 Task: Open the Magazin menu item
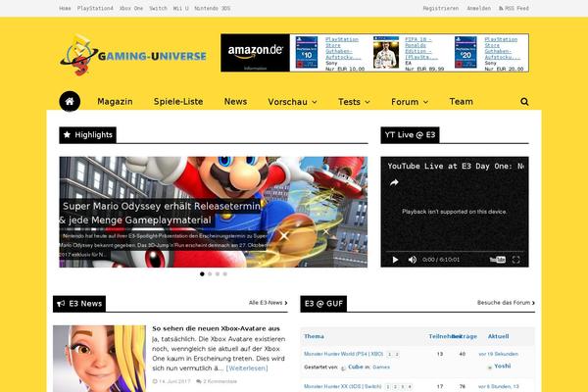click(115, 102)
